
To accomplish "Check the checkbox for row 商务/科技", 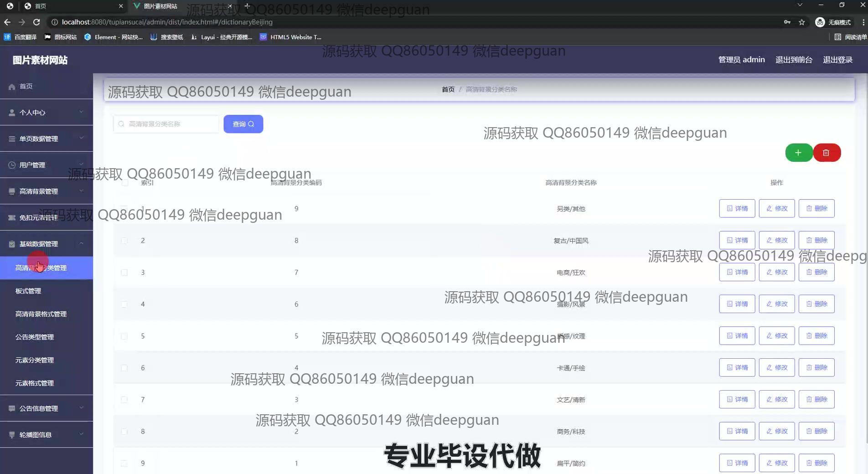I will point(124,431).
